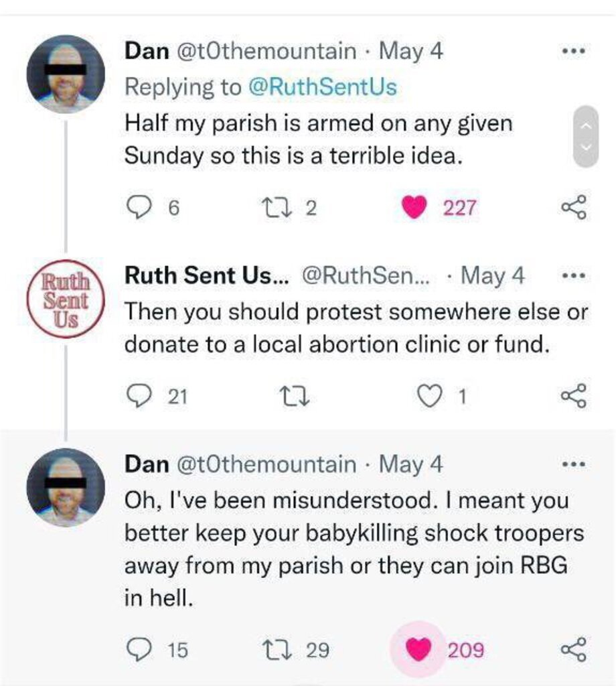The width and height of the screenshot is (616, 686).
Task: Reply to Dan's tweet with 15 replies
Action: coord(139,649)
